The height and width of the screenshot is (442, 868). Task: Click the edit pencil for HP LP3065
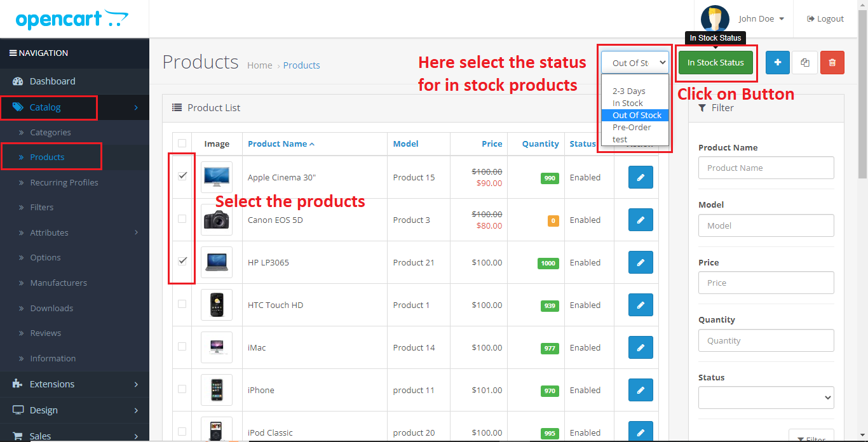click(641, 263)
